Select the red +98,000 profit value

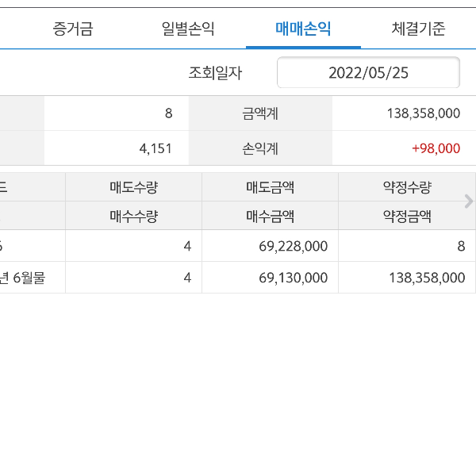436,148
